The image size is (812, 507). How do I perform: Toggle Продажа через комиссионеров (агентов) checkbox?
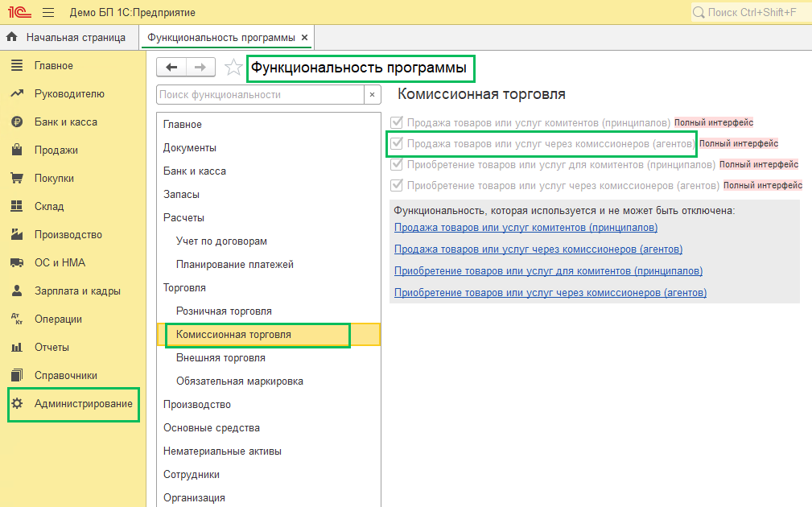pyautogui.click(x=397, y=143)
